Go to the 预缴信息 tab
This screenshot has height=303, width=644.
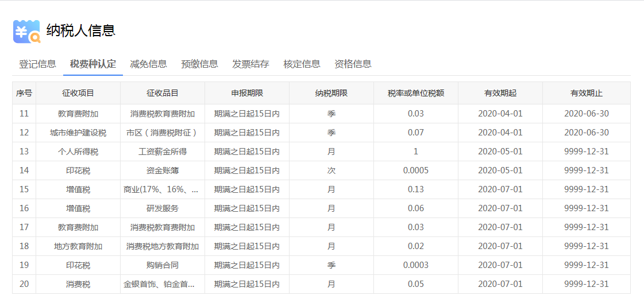[x=199, y=64]
